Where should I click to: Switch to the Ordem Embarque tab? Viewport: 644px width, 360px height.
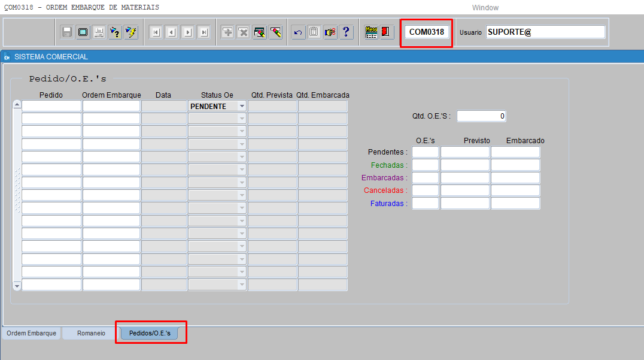[31, 333]
